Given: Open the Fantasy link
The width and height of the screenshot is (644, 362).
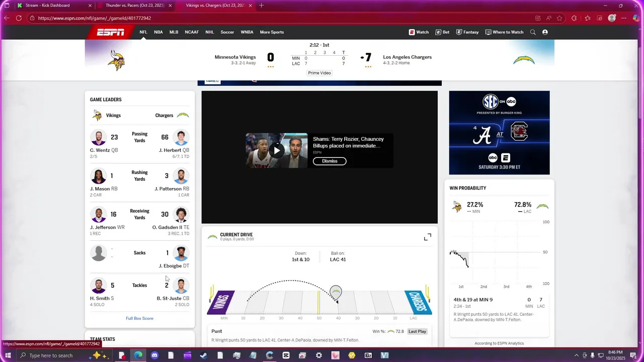Looking at the screenshot, I should coord(467,32).
